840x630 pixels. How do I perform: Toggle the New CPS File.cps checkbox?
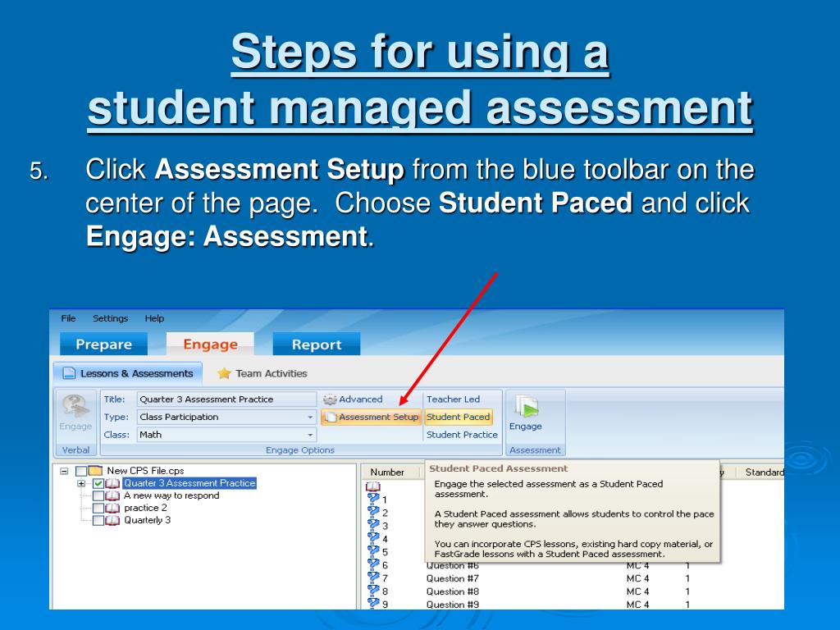click(x=81, y=471)
